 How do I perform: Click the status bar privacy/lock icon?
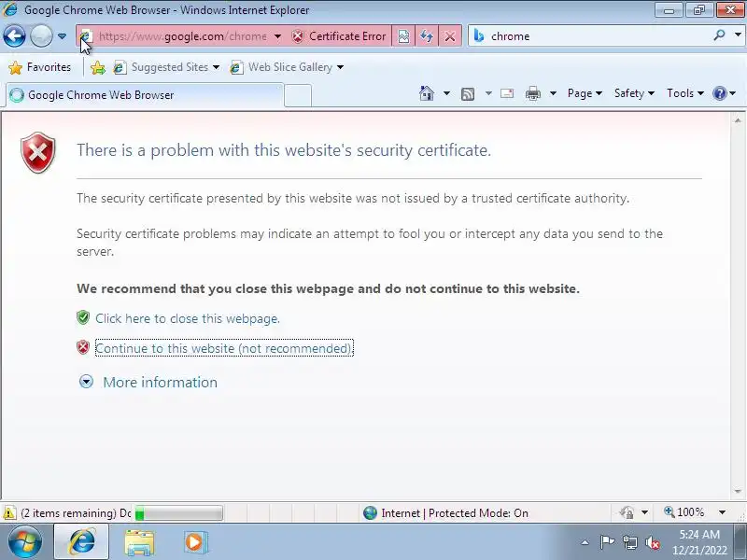click(627, 512)
